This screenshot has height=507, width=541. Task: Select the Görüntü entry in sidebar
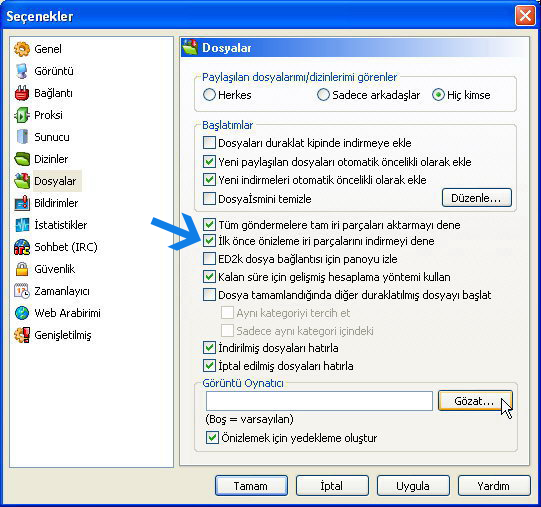point(54,71)
